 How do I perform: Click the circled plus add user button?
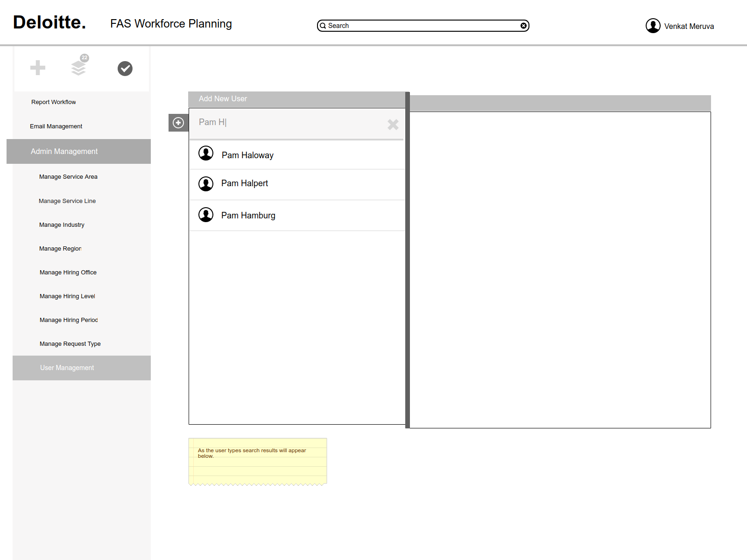pos(178,123)
